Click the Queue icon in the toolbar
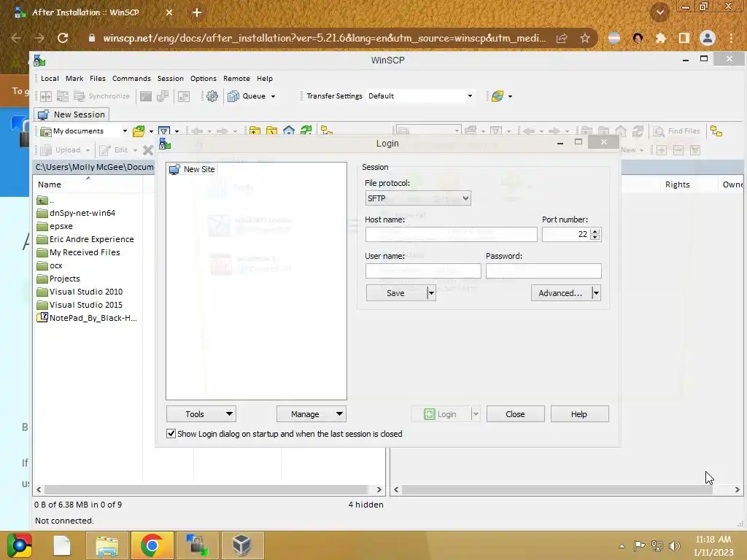The height and width of the screenshot is (560, 747). [x=233, y=96]
